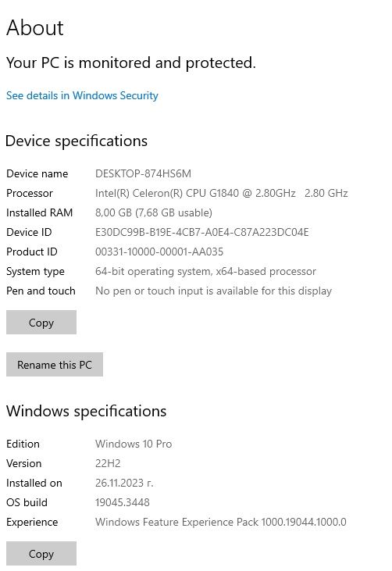Select the Processor Intel Celeron value text
This screenshot has width=392, height=571.
221,193
